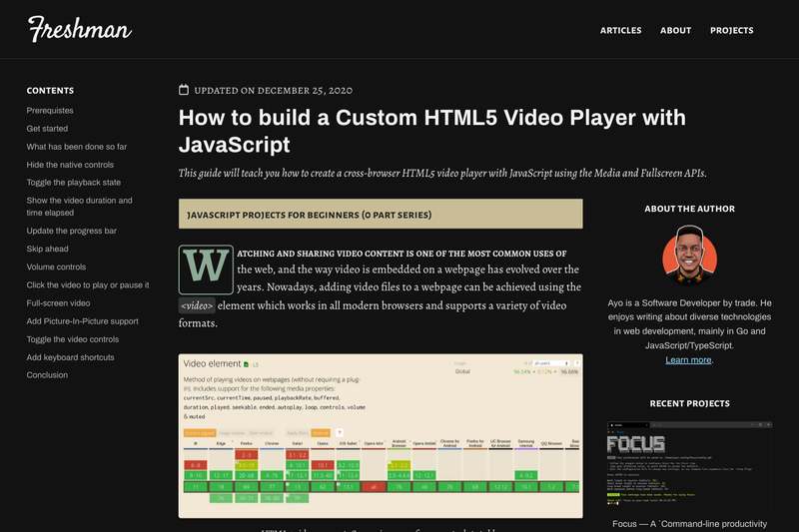Open the Toggle the playback state section

pyautogui.click(x=73, y=183)
